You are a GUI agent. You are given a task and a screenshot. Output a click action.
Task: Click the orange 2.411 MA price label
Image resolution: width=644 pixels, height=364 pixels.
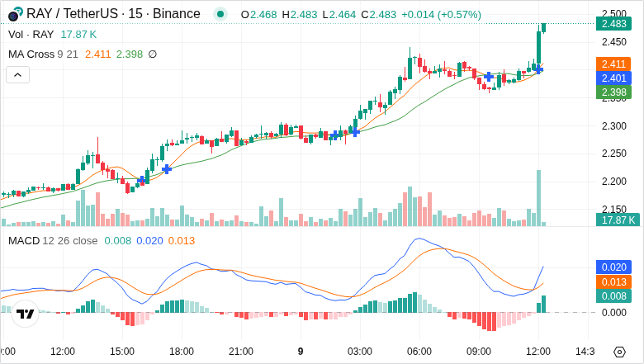613,64
